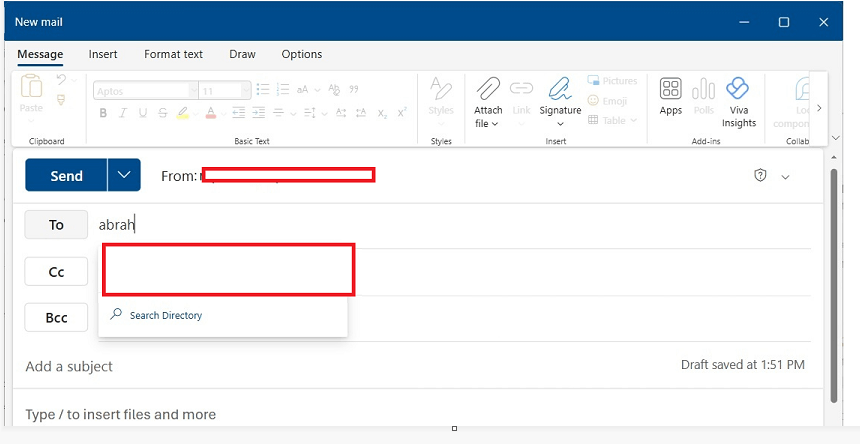Image resolution: width=860 pixels, height=444 pixels.
Task: Open the font color dropdown arrow
Action: pyautogui.click(x=223, y=113)
